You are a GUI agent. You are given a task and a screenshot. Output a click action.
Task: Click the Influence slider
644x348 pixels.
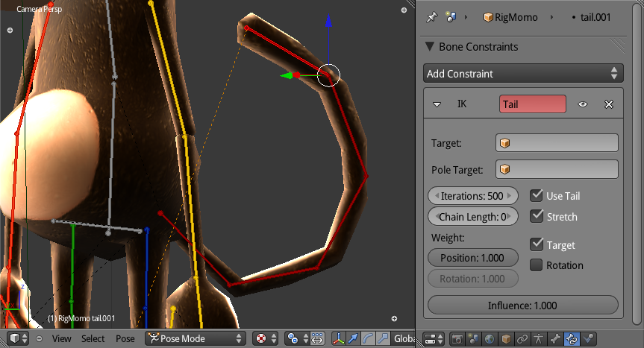click(x=523, y=306)
